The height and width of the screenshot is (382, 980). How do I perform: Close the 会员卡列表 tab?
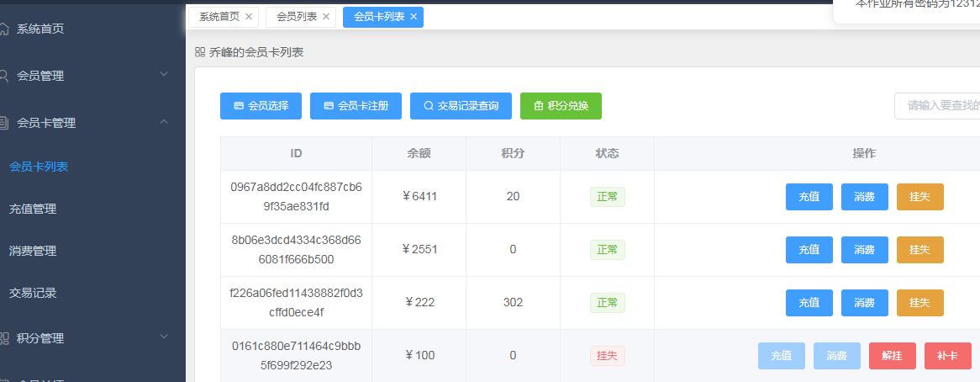(414, 17)
